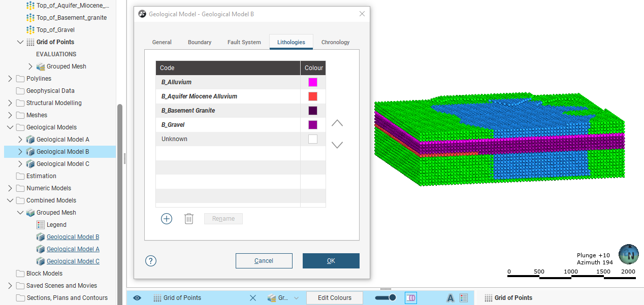
Task: Toggle Grid of Points visibility eye
Action: (137, 298)
